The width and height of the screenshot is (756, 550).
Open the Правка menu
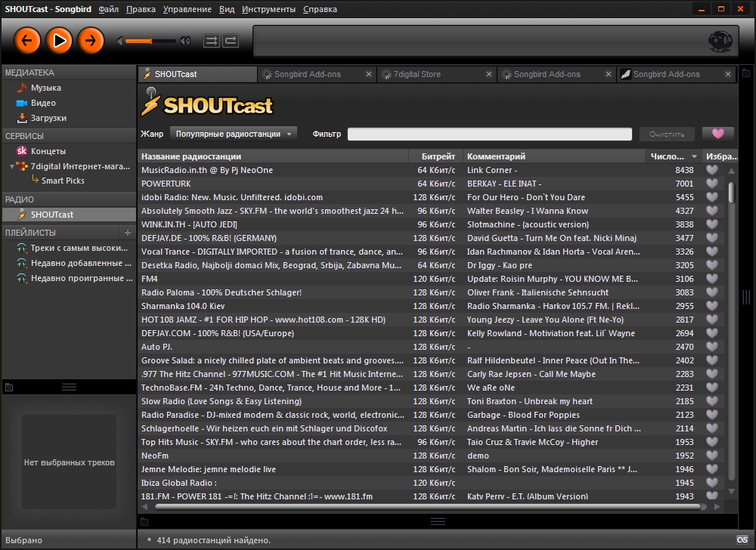(x=141, y=9)
